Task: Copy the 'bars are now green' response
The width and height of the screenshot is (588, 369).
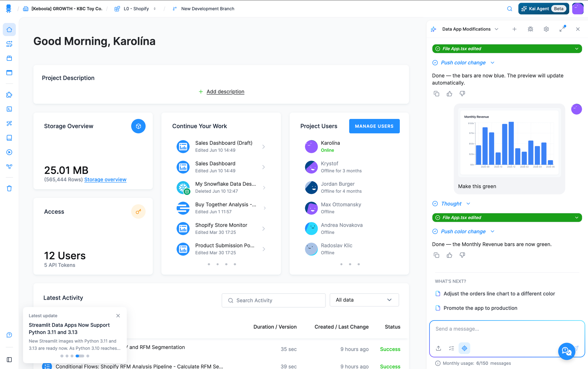Action: (437, 255)
